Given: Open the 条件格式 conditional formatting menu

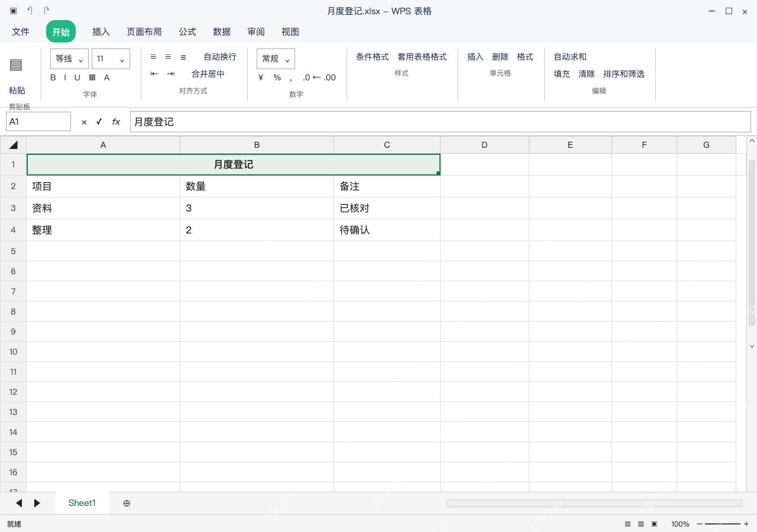Looking at the screenshot, I should (x=373, y=57).
